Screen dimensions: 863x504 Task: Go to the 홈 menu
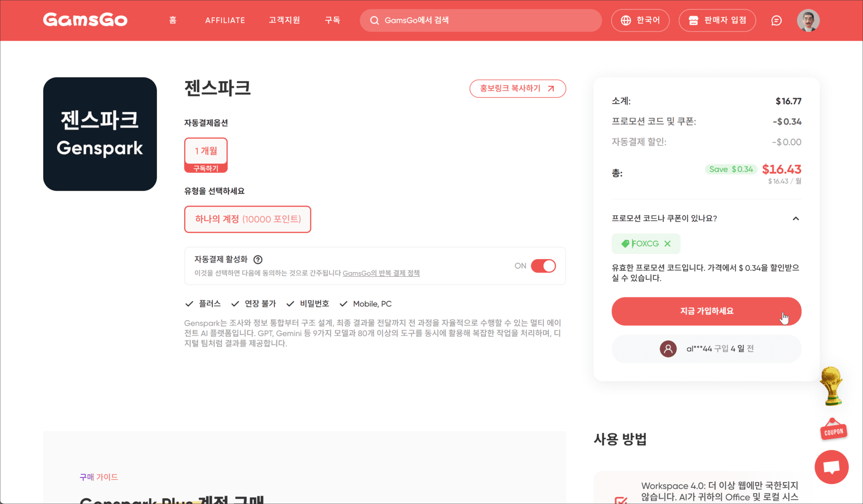(x=173, y=21)
